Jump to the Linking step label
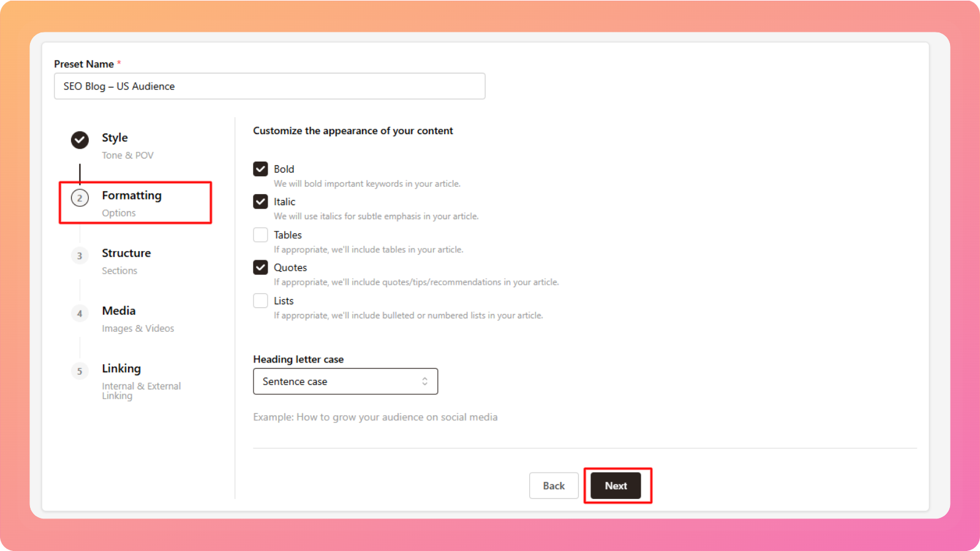This screenshot has width=980, height=551. point(121,369)
